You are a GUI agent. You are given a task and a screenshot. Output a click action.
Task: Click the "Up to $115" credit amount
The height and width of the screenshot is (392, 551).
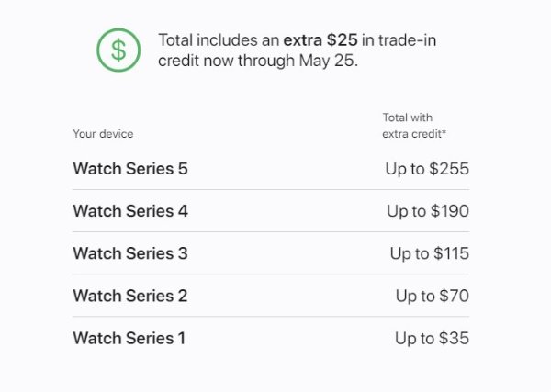pyautogui.click(x=429, y=253)
